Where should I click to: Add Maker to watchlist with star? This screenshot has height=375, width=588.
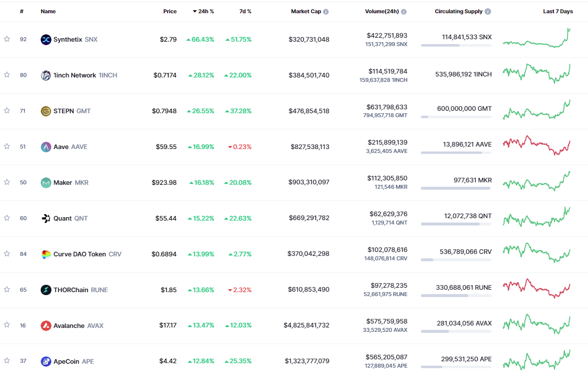(7, 182)
